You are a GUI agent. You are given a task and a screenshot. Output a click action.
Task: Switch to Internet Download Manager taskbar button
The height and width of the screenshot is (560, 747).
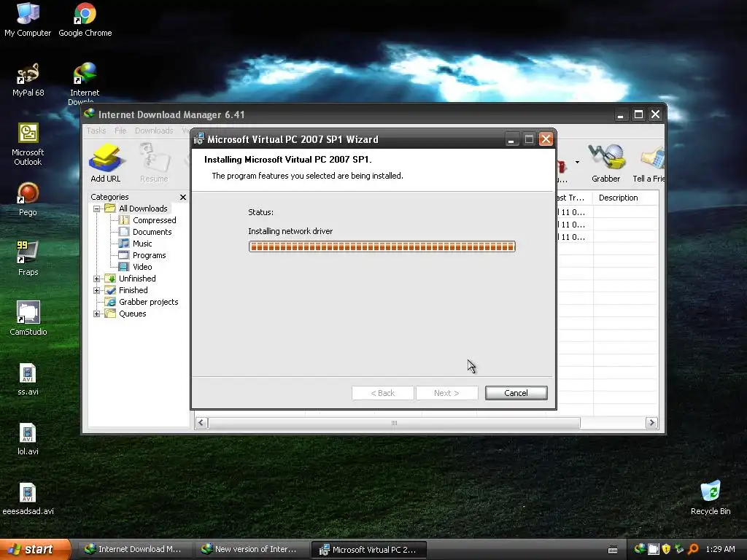click(x=133, y=549)
